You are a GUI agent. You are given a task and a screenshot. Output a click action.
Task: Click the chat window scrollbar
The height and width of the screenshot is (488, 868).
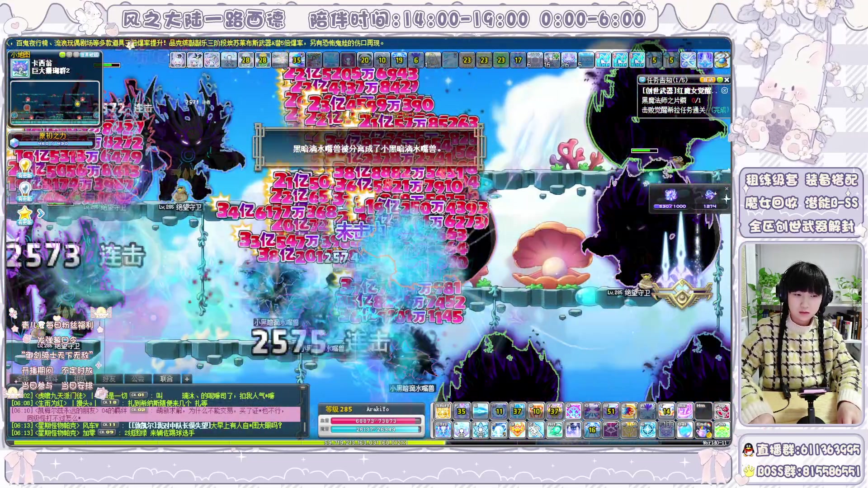point(304,412)
